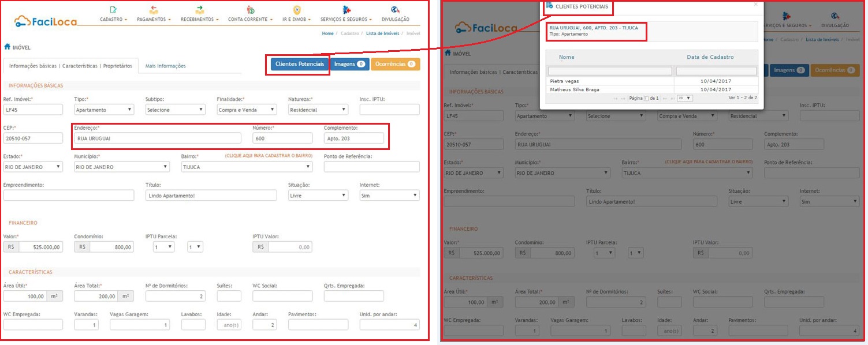The width and height of the screenshot is (868, 345).
Task: Expand the Tipo dropdown in left form
Action: [104, 110]
